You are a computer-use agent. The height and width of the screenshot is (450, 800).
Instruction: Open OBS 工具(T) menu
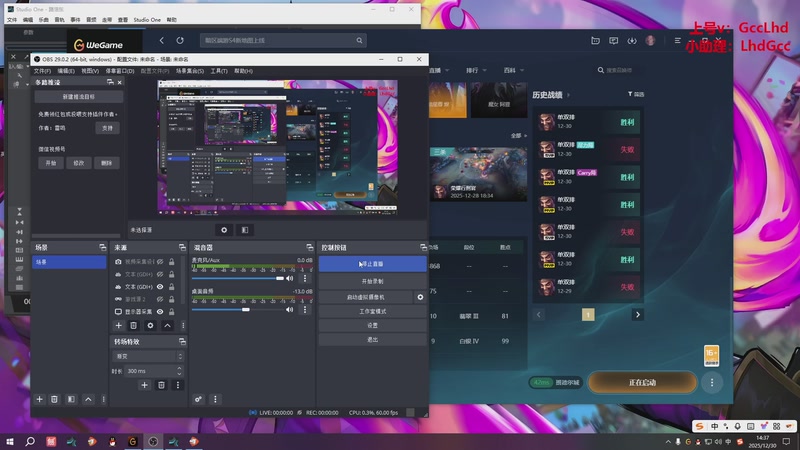[x=219, y=71]
